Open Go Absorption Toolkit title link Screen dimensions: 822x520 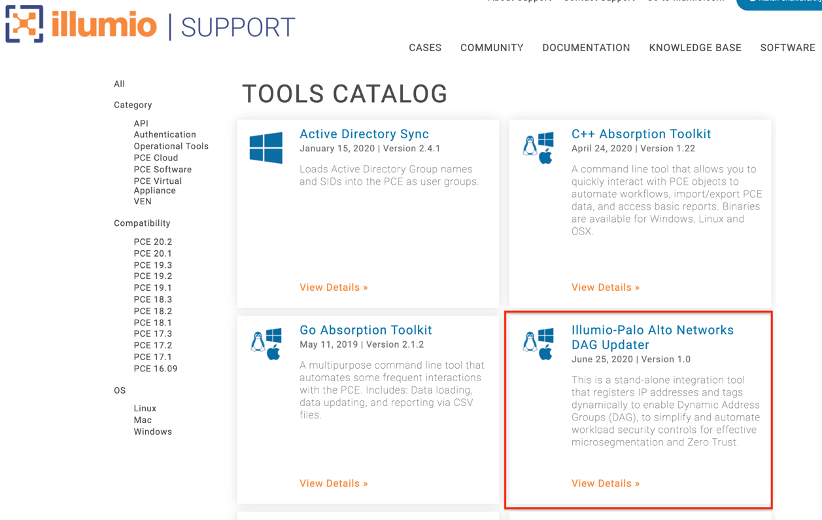[x=365, y=330]
